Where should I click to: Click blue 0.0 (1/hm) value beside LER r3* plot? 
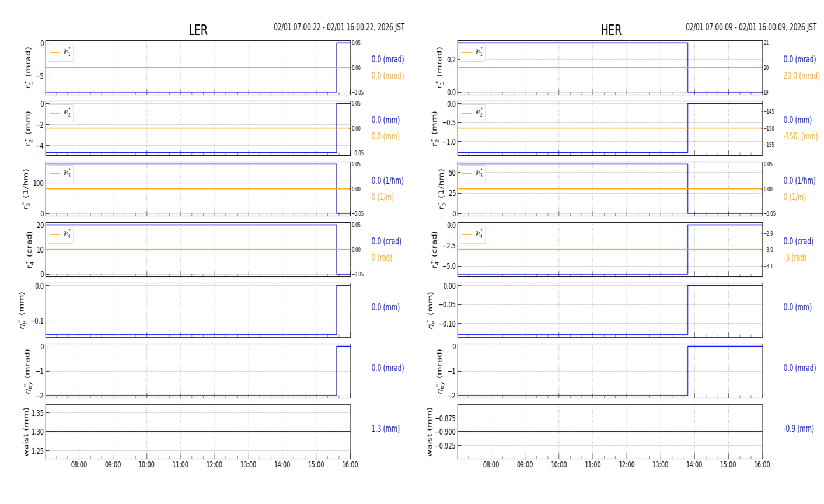pyautogui.click(x=387, y=181)
